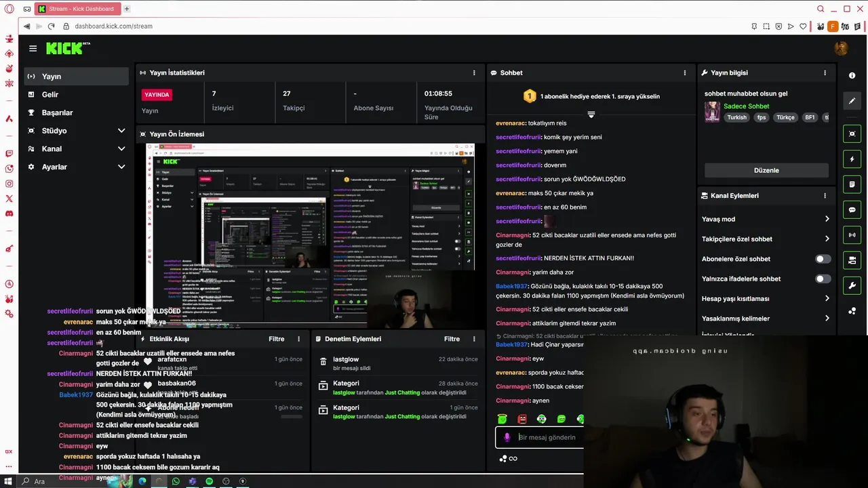Click the three-dots cluster icon in right toolbar
The height and width of the screenshot is (488, 868).
point(852,311)
